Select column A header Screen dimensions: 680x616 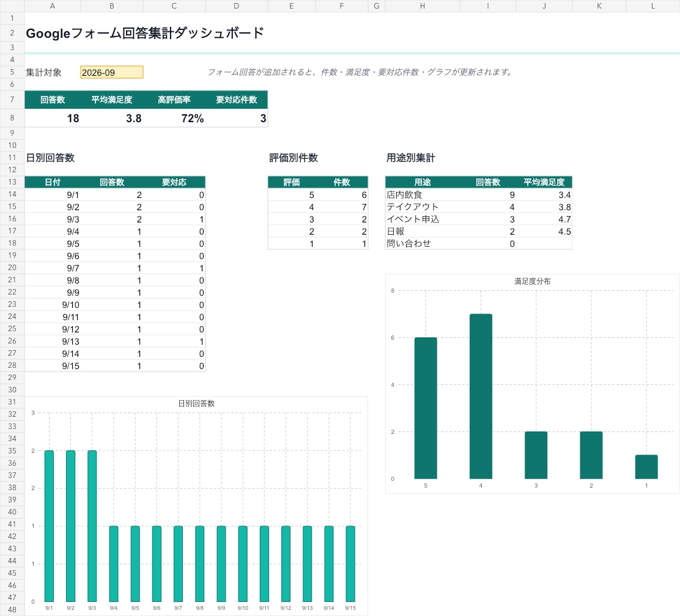(x=53, y=6)
